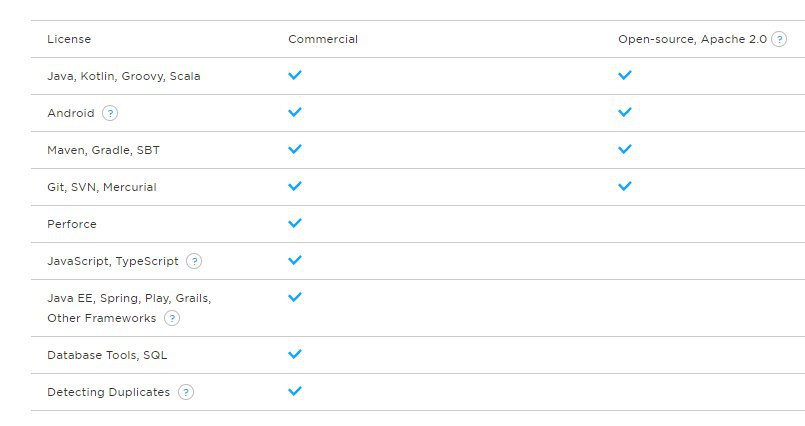Screen dimensions: 805x426
Task: Select the Commercial license column header
Action: (323, 39)
